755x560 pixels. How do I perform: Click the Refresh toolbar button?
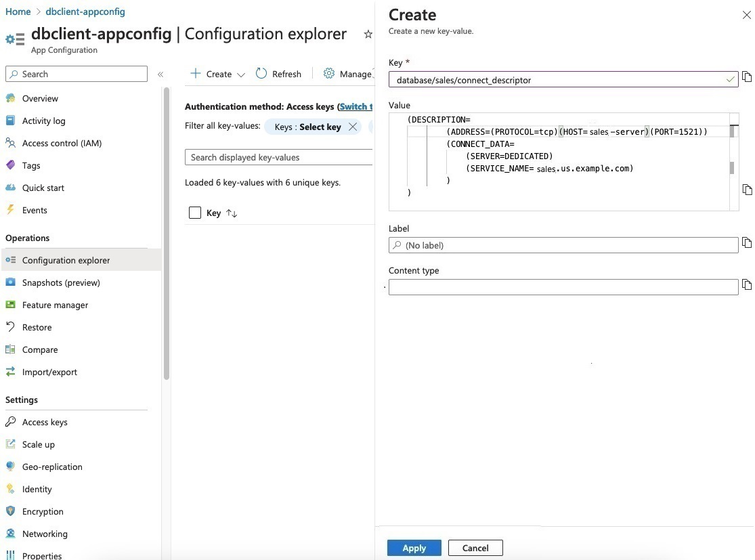pos(278,74)
